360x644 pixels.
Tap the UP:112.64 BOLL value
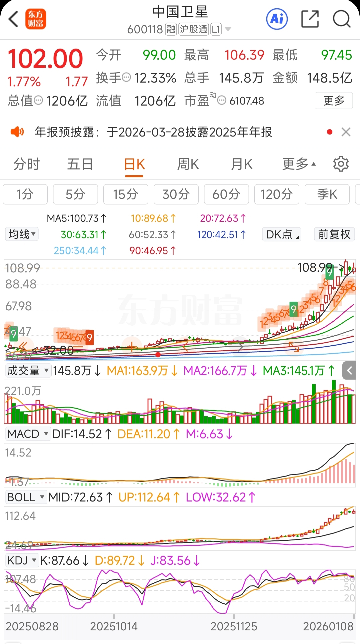pos(149,497)
